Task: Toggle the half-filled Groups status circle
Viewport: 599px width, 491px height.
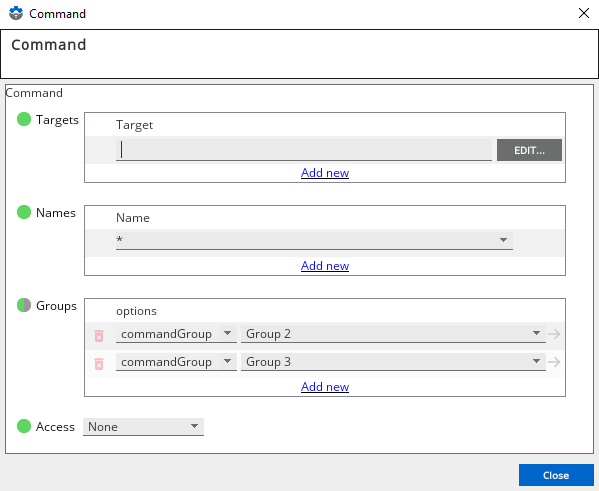Action: (24, 305)
